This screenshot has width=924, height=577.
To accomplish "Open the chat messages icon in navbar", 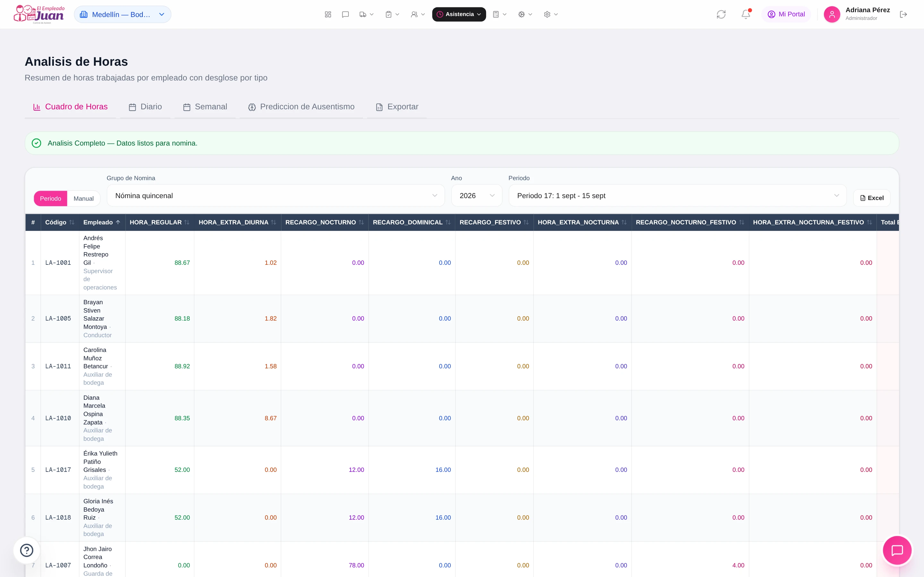I will click(x=345, y=14).
